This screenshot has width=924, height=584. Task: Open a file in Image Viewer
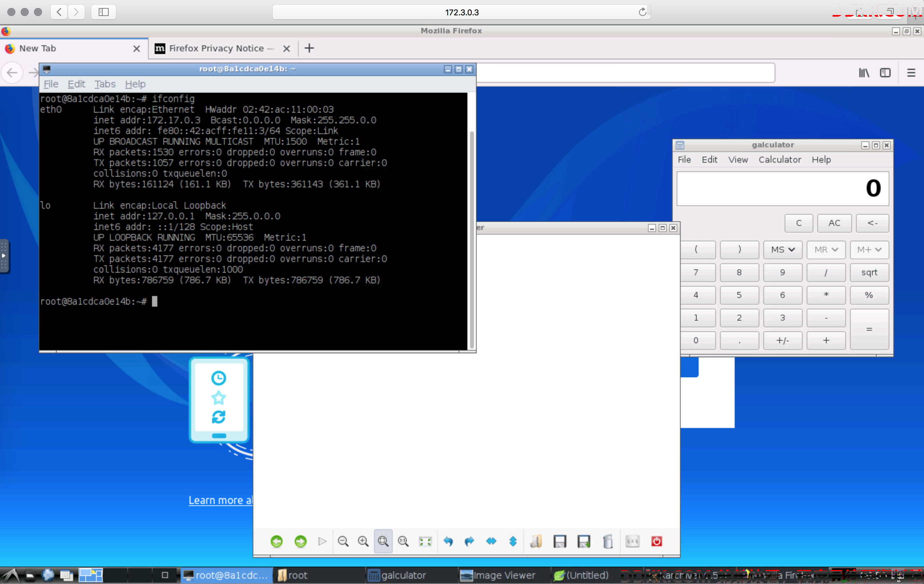[536, 541]
